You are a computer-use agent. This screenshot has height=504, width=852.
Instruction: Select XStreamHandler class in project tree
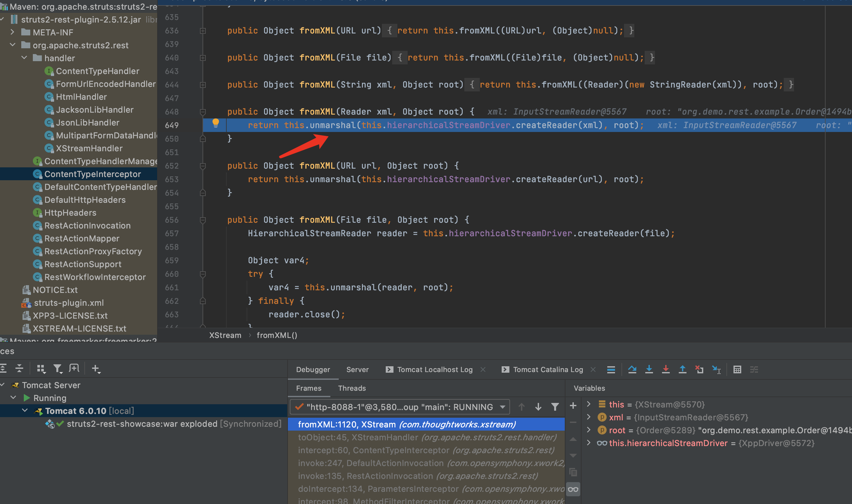click(89, 148)
